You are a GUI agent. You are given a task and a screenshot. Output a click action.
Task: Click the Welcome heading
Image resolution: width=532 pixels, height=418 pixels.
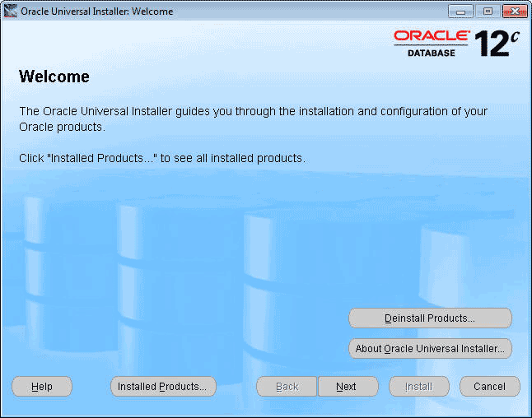coord(54,77)
